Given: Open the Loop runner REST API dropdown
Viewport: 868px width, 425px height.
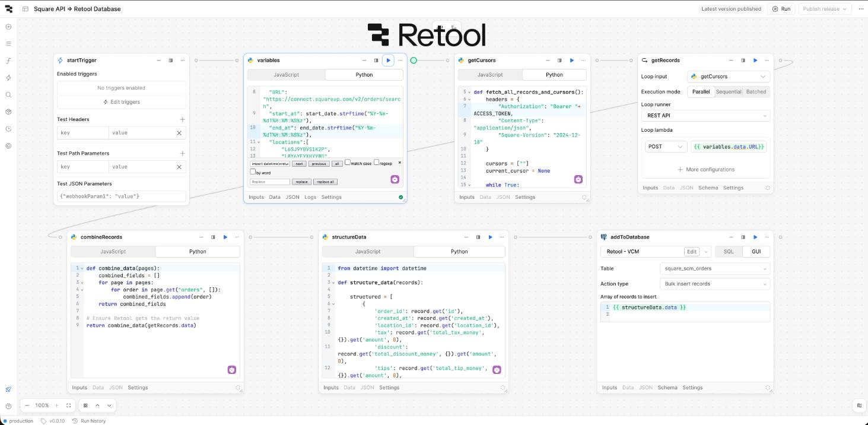Looking at the screenshot, I should click(x=706, y=116).
